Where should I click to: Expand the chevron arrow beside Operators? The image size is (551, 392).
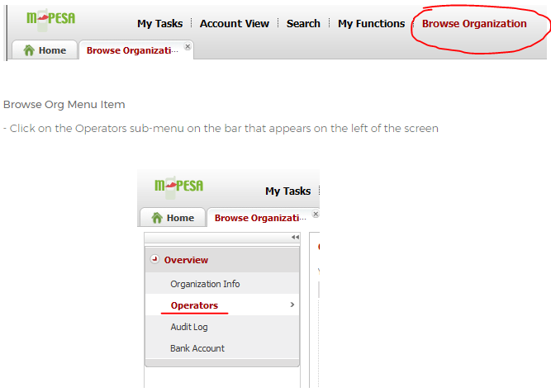(x=292, y=305)
